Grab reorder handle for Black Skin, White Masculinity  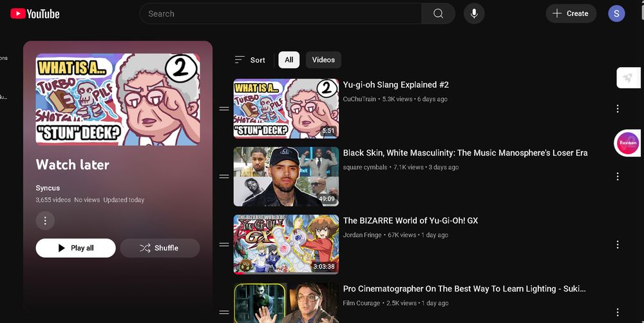click(224, 177)
